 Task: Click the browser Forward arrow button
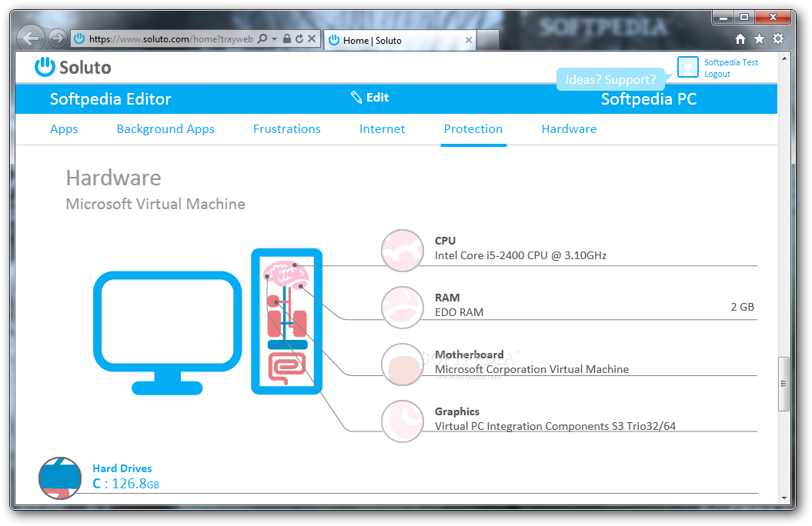tap(58, 38)
